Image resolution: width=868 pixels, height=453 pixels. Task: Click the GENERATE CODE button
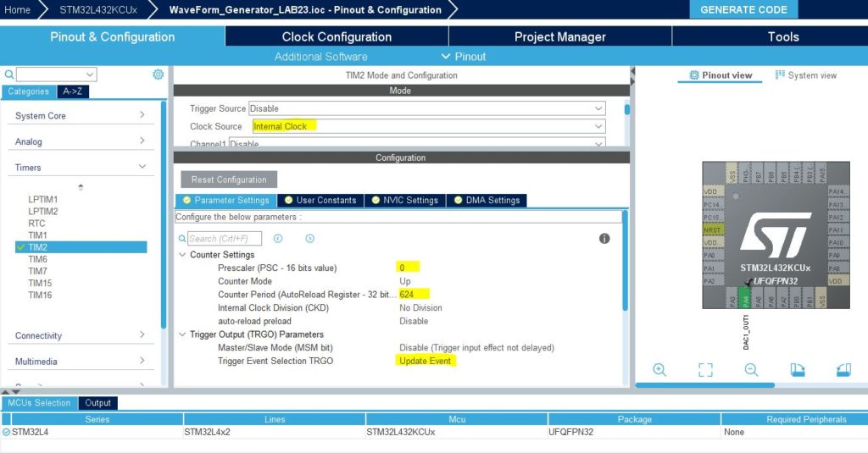click(743, 9)
